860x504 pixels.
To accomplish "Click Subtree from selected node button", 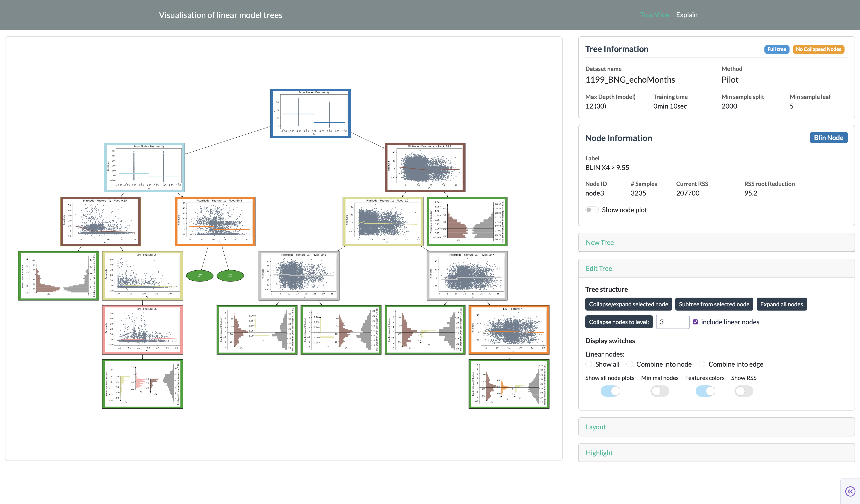I will [714, 304].
